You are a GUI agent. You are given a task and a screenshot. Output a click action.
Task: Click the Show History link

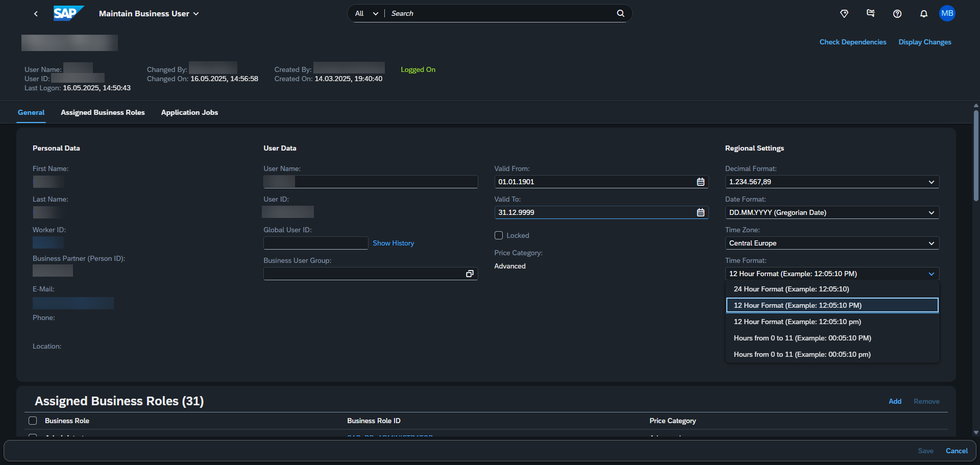coord(393,243)
